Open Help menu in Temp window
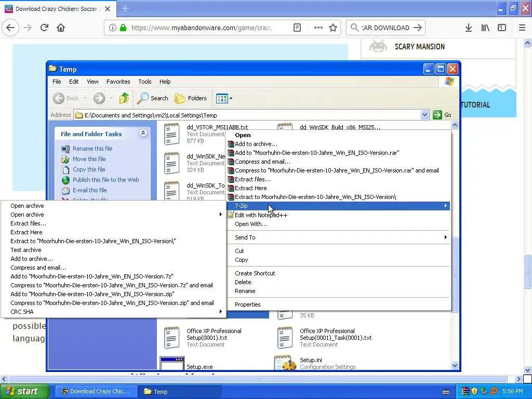Image resolution: width=532 pixels, height=399 pixels. point(165,82)
